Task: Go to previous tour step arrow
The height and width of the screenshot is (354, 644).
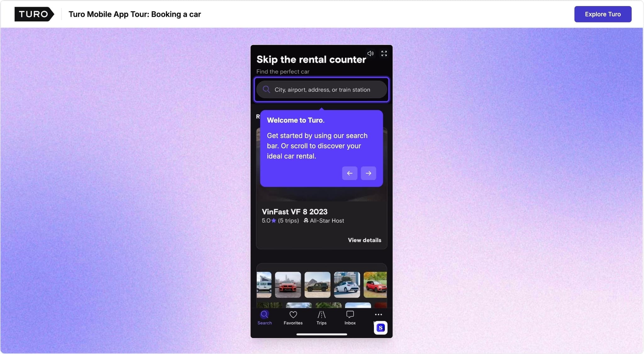Action: click(350, 173)
